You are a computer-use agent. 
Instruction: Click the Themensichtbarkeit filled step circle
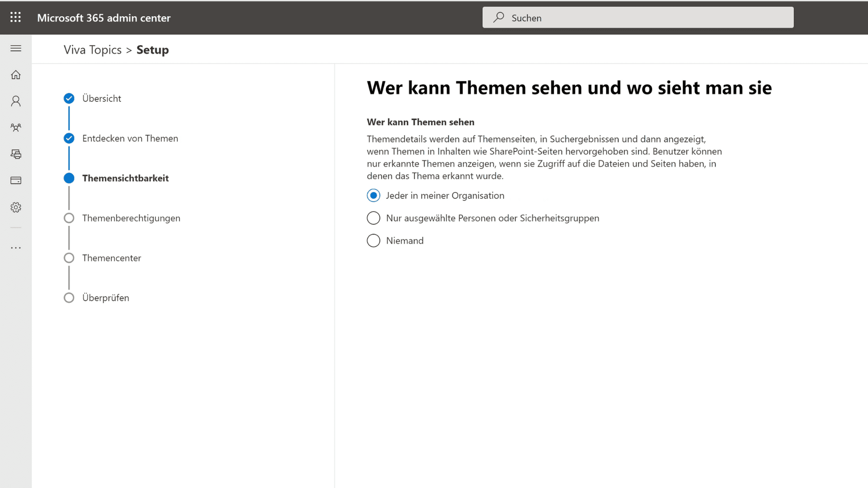coord(69,178)
